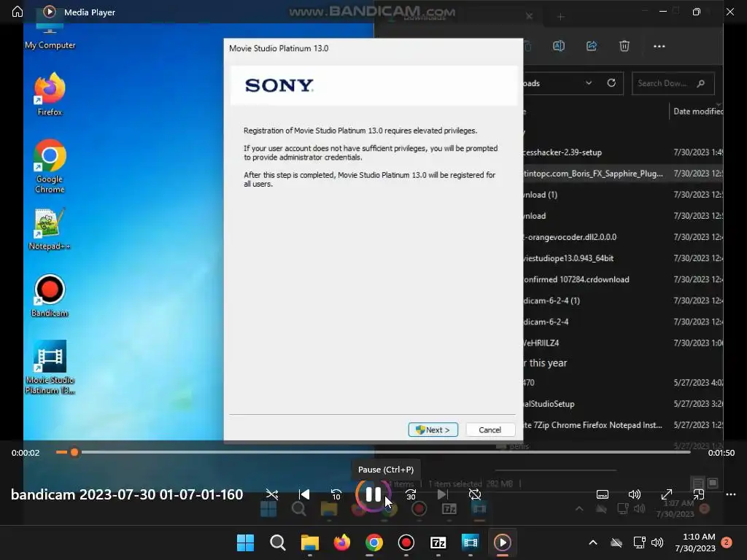This screenshot has height=560, width=747.
Task: Click delete trash icon in File Explorer
Action: 624,46
